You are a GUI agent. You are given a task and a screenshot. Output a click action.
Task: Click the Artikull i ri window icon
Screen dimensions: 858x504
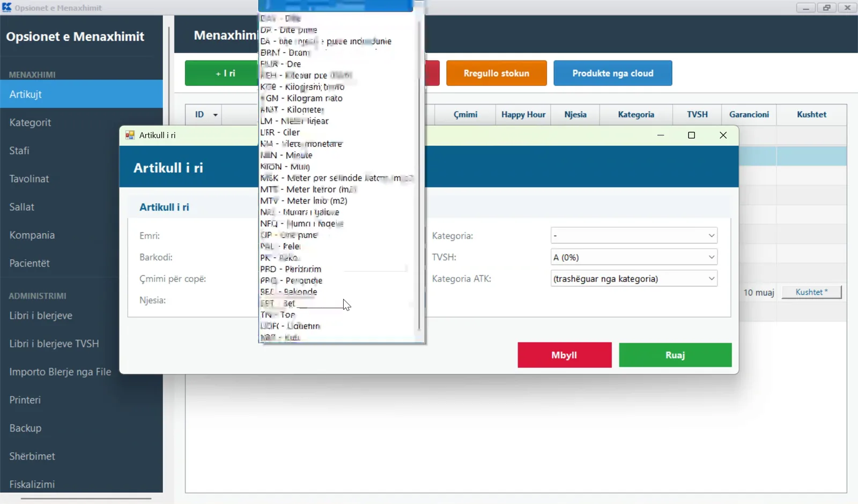pos(130,135)
